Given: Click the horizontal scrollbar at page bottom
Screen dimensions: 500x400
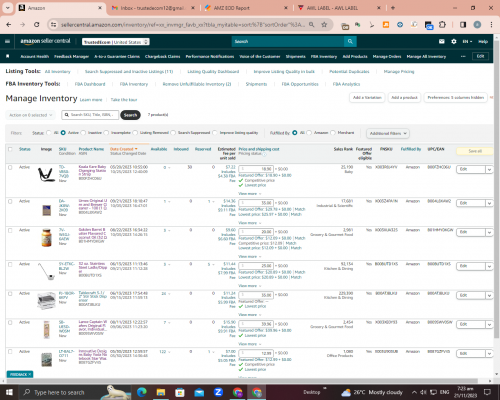Looking at the screenshot, I should tap(242, 381).
